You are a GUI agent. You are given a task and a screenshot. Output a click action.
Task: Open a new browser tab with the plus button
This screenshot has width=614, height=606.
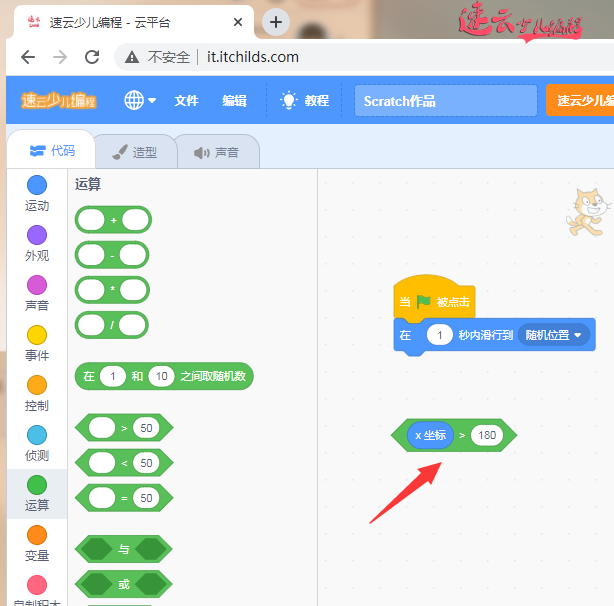tap(276, 22)
